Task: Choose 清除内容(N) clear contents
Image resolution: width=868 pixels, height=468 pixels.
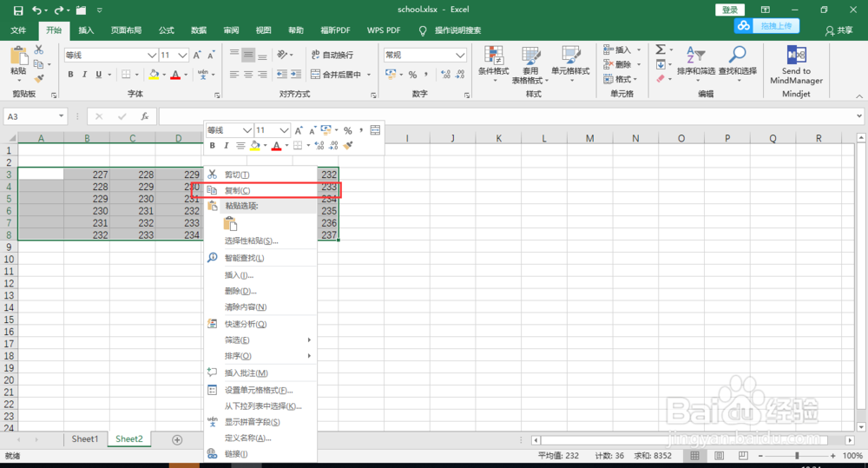Action: 260,307
